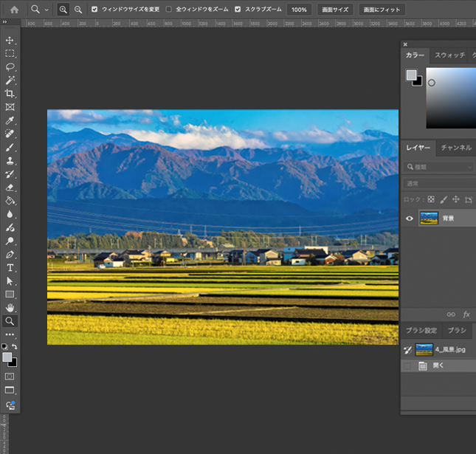Screen dimensions: 476x454
Task: Enable the 全ウィンドウをズーム checkbox
Action: click(x=168, y=10)
